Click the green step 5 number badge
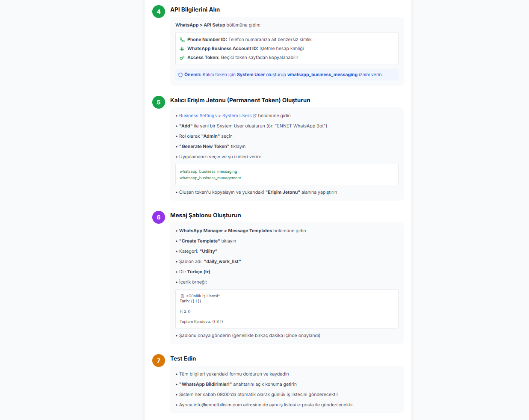Image resolution: width=529 pixels, height=420 pixels. tap(159, 102)
